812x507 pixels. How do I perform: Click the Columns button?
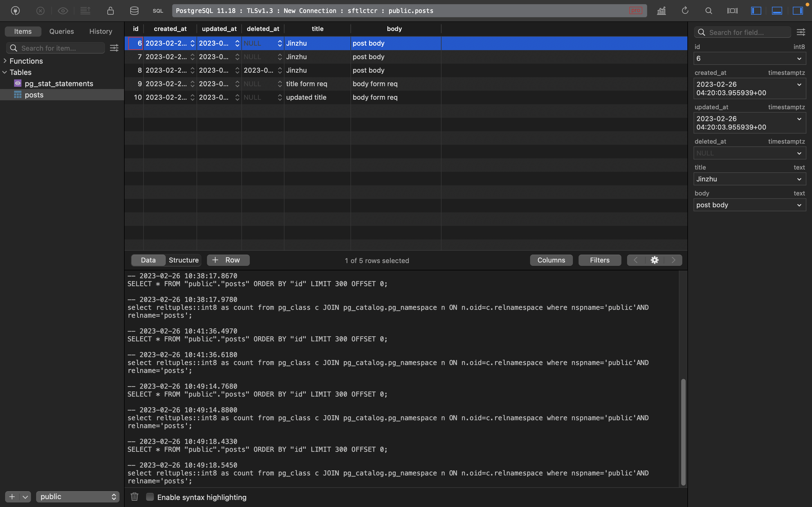tap(551, 260)
